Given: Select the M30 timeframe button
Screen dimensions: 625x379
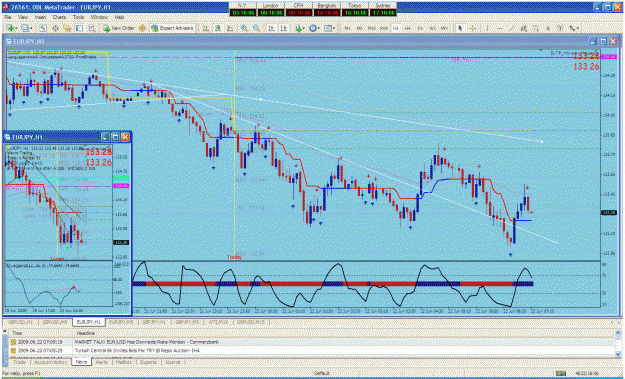Looking at the screenshot, I should tap(384, 28).
